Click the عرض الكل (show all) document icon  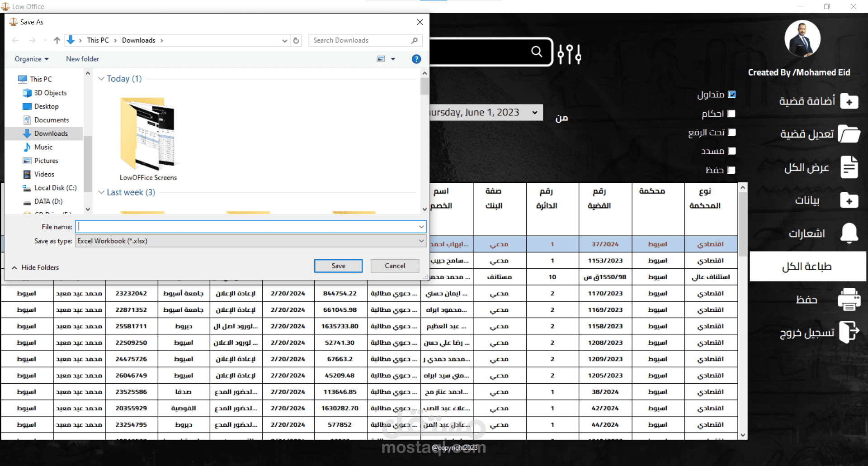click(849, 167)
